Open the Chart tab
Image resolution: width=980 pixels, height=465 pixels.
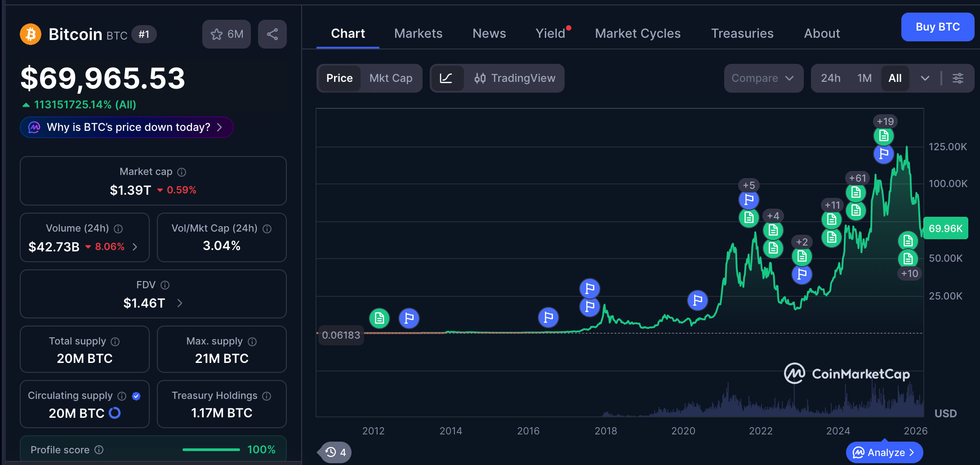tap(348, 33)
